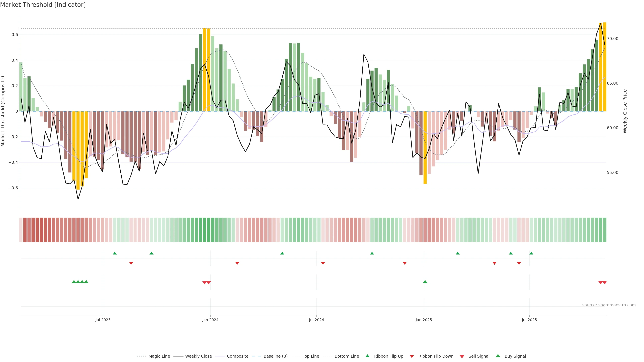Toggle the Baseline (0) legend entry

(276, 356)
